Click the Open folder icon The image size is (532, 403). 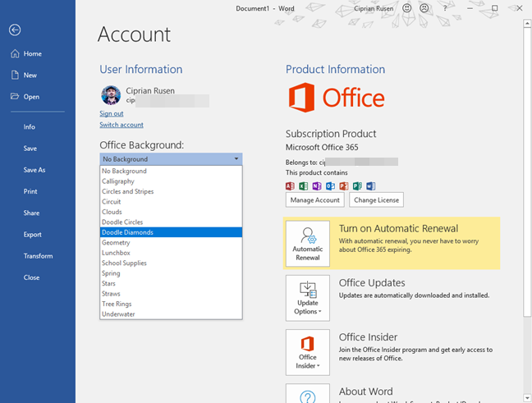point(15,96)
